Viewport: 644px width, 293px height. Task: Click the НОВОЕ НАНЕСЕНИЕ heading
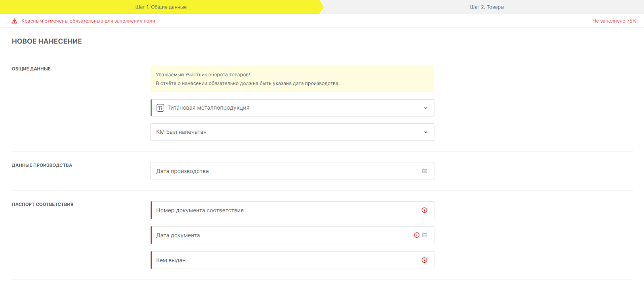(x=47, y=41)
